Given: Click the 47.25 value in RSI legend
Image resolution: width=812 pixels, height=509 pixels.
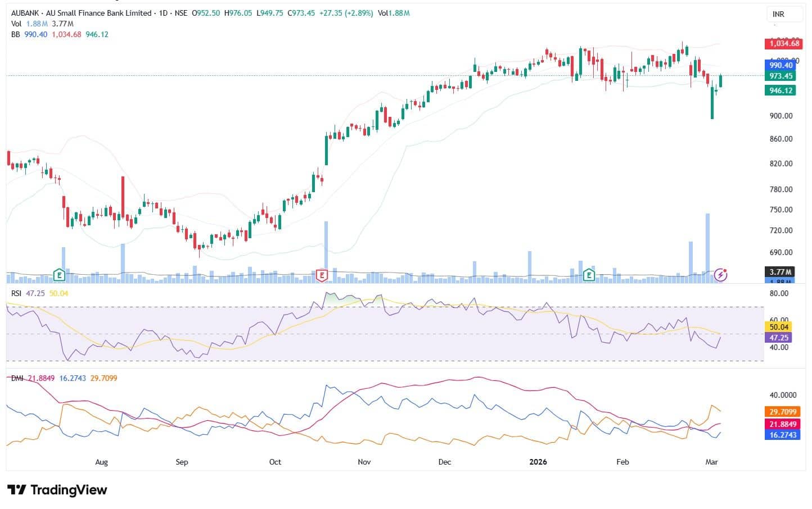Looking at the screenshot, I should pyautogui.click(x=35, y=293).
